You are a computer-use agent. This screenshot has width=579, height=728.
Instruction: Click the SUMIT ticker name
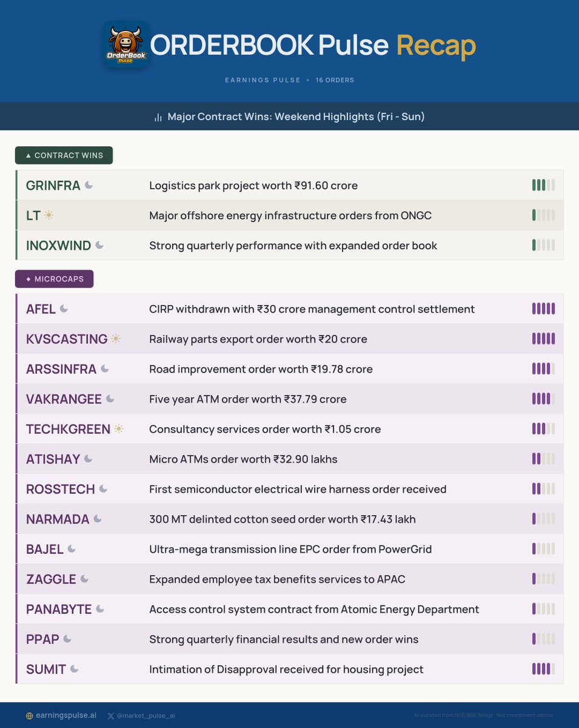[x=46, y=670]
